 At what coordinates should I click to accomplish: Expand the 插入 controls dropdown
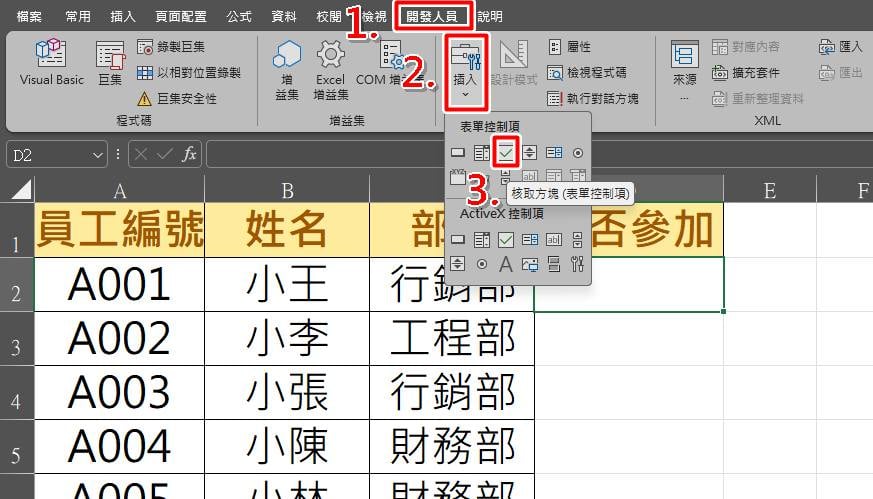coord(466,71)
